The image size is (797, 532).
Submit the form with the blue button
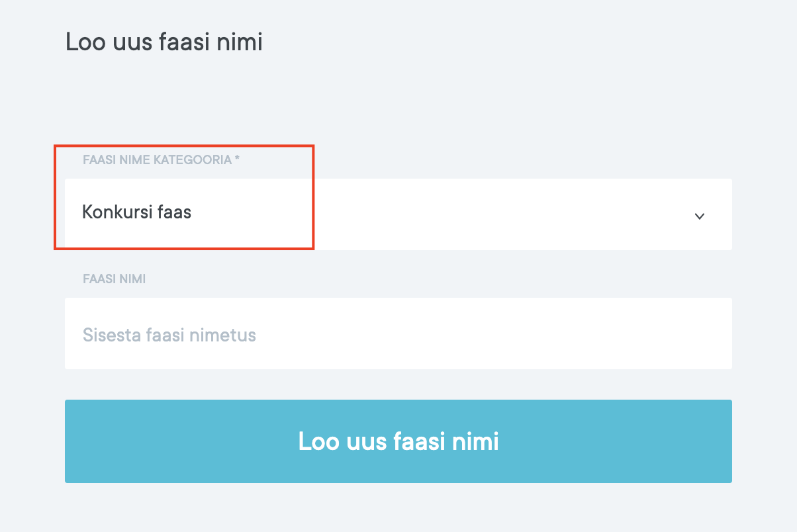tap(398, 441)
